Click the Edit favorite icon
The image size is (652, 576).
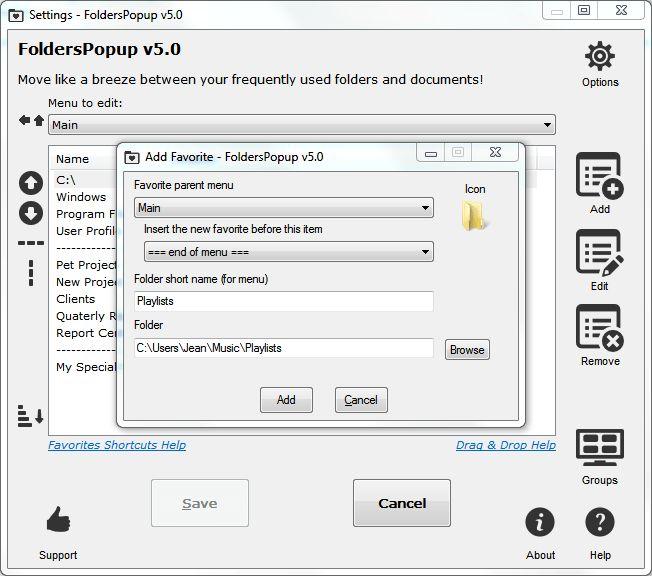(600, 252)
